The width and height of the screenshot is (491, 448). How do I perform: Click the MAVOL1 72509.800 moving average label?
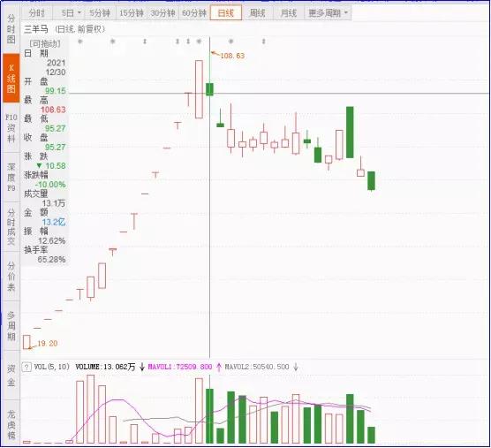click(180, 367)
